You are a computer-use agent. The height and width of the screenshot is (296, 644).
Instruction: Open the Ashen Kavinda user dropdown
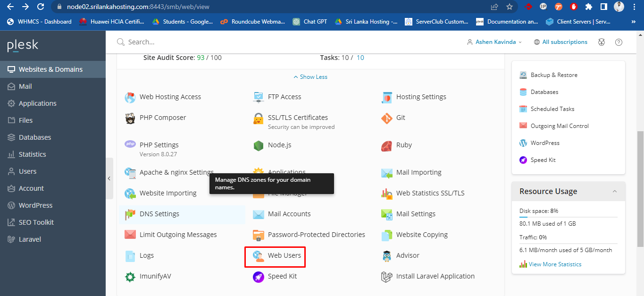click(x=494, y=42)
